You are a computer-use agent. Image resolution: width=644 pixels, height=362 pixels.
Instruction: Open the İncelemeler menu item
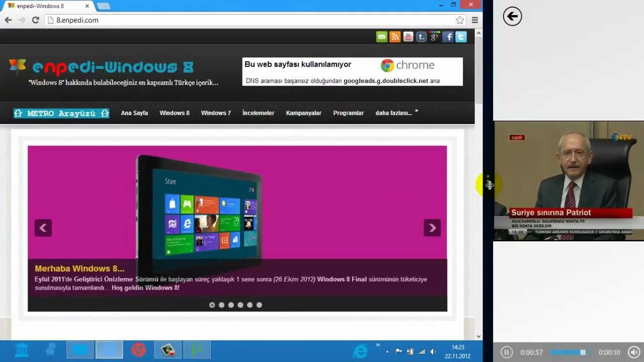coord(258,113)
